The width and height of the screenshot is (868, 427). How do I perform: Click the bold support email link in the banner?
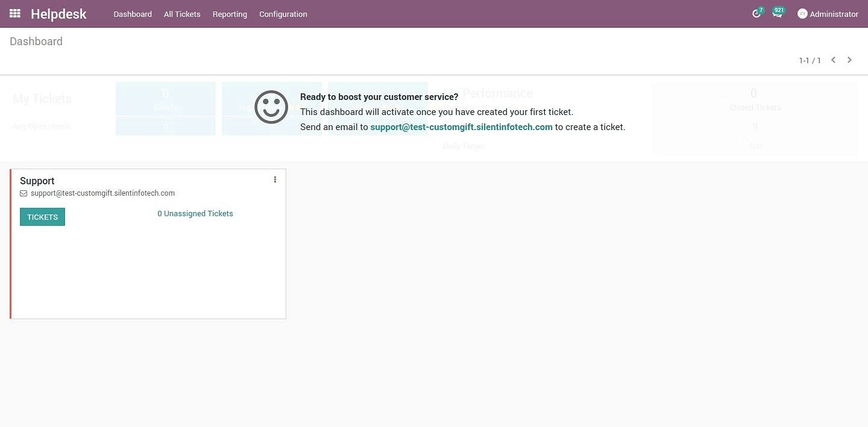pyautogui.click(x=461, y=127)
